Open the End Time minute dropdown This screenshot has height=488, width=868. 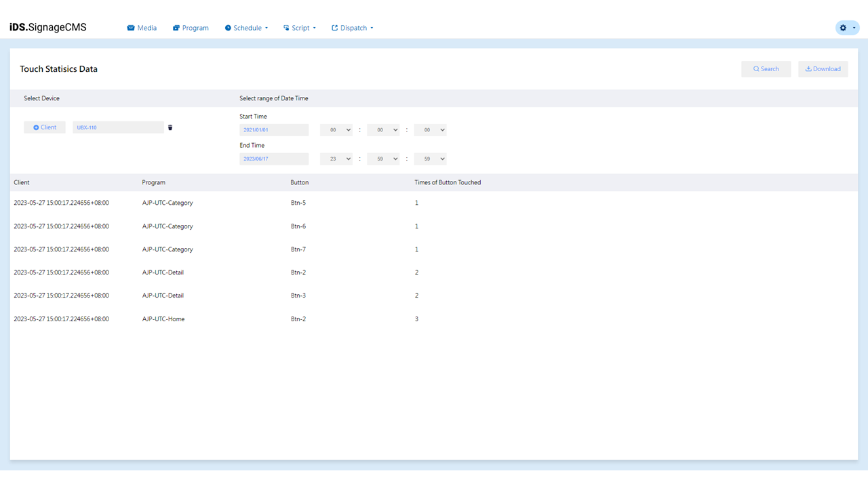[383, 159]
